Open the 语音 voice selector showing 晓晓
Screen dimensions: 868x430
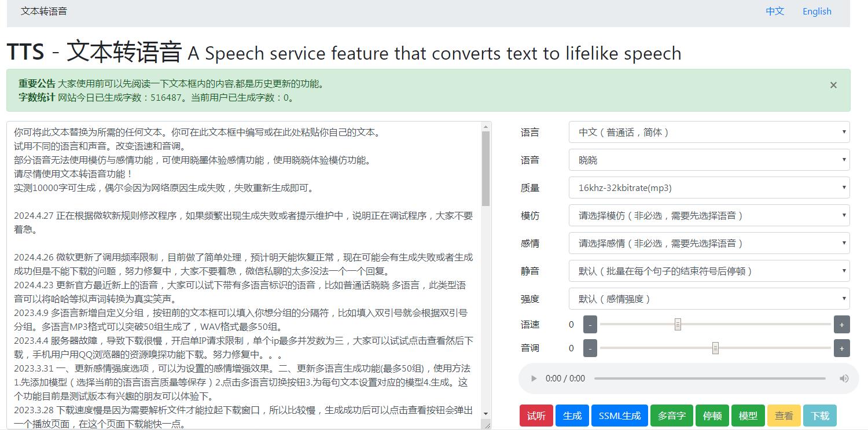pyautogui.click(x=708, y=160)
